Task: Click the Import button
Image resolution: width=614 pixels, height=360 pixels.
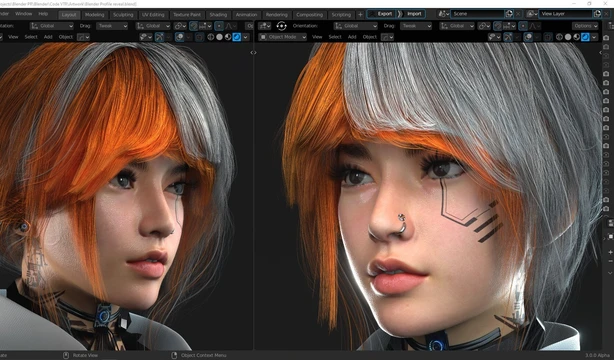Action: click(412, 14)
